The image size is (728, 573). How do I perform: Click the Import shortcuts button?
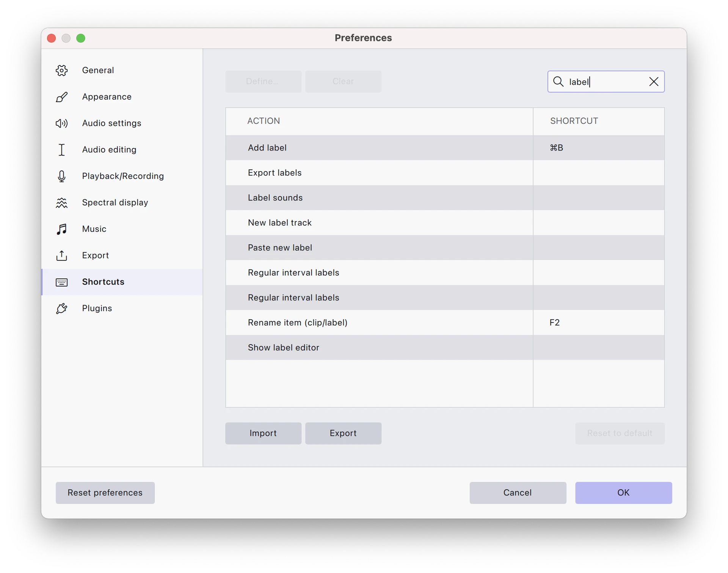[x=263, y=433]
